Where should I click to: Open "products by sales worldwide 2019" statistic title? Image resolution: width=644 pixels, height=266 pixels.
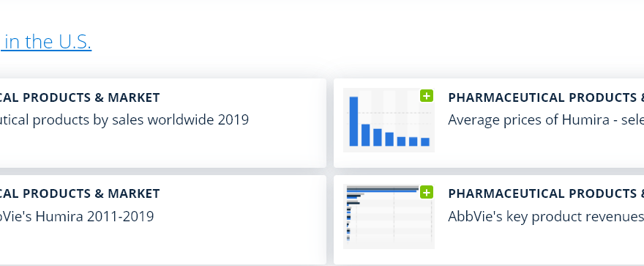[x=124, y=120]
